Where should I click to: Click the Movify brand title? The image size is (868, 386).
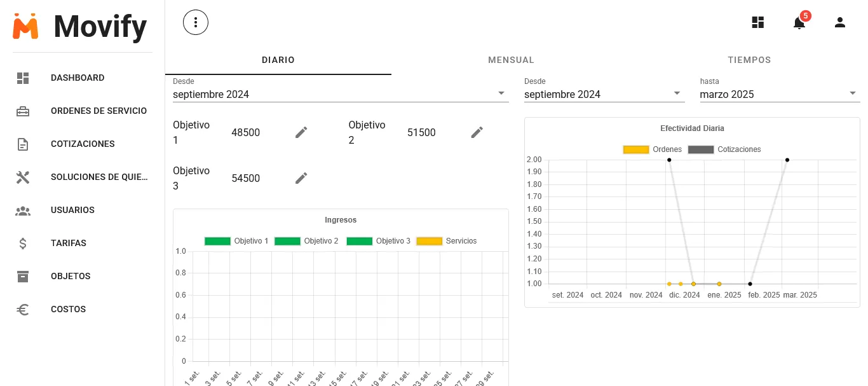pyautogui.click(x=100, y=27)
